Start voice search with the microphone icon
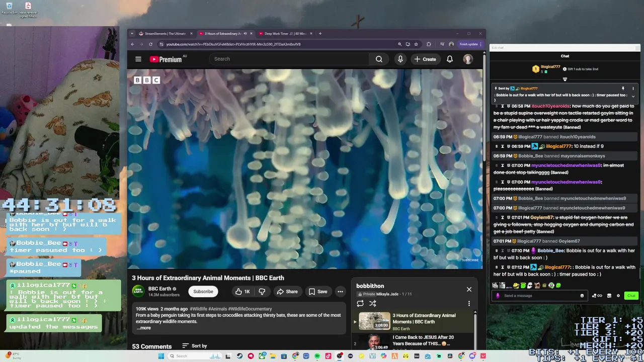Viewport: 644px width, 362px height. coord(400,59)
